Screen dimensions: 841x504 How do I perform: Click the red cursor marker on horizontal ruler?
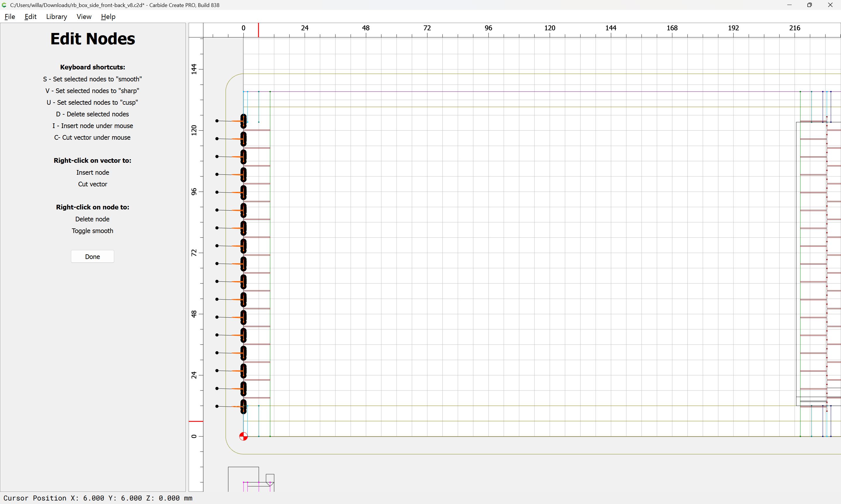coord(258,30)
